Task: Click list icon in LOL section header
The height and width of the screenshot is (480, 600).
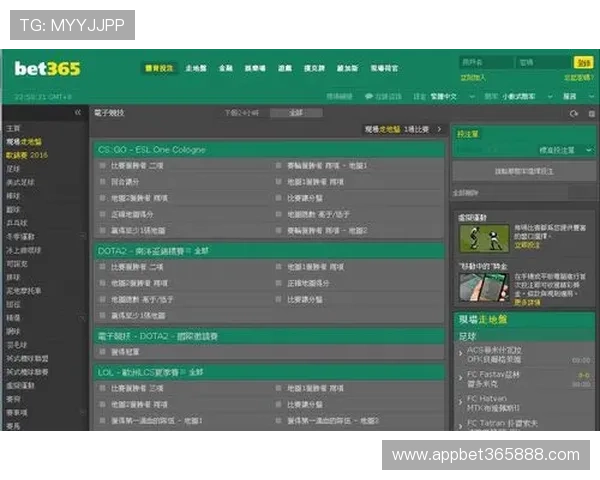Action: (x=183, y=372)
